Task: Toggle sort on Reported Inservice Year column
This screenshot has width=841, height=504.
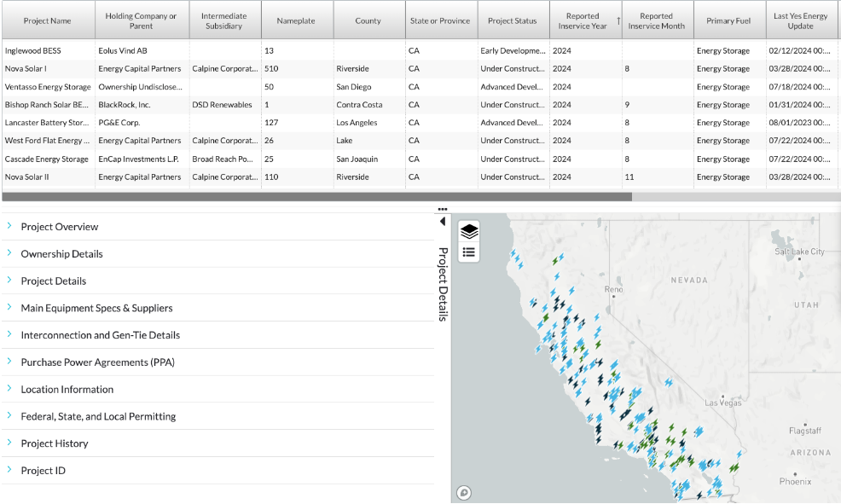Action: point(584,19)
